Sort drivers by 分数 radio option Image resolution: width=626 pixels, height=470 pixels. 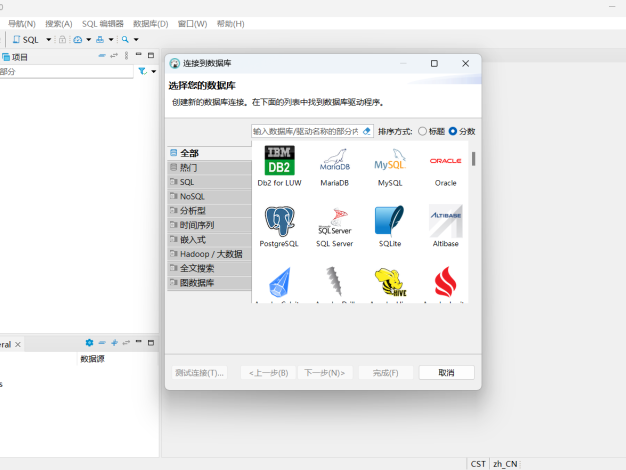[x=462, y=131]
